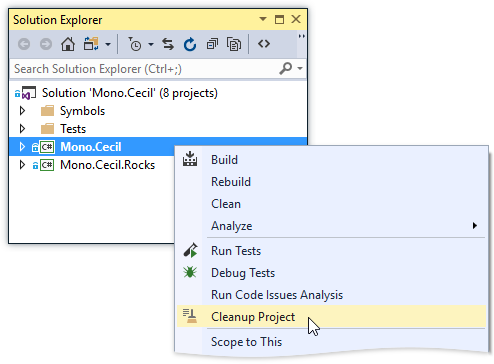494x364 pixels.
Task: Click the Analyze submenu arrow
Action: click(475, 226)
